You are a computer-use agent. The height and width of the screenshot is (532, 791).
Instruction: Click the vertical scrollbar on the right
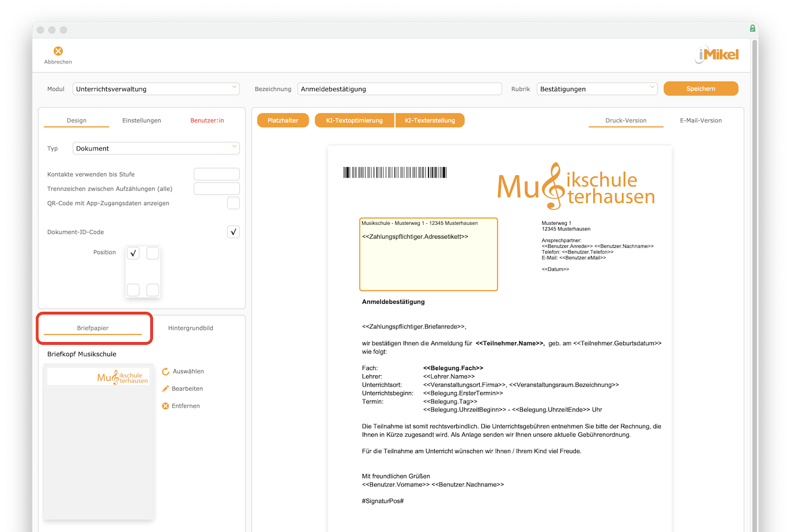click(755, 285)
